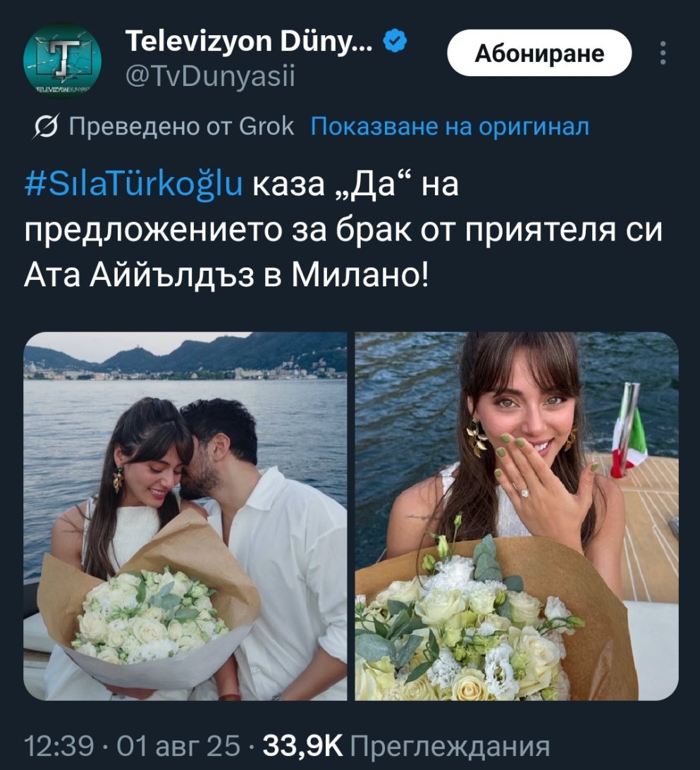Open the #SılaTürkoğlu hashtag

(x=133, y=184)
